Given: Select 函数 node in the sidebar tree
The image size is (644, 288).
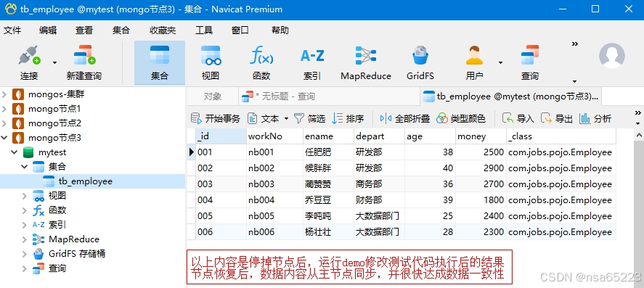Looking at the screenshot, I should [x=57, y=210].
